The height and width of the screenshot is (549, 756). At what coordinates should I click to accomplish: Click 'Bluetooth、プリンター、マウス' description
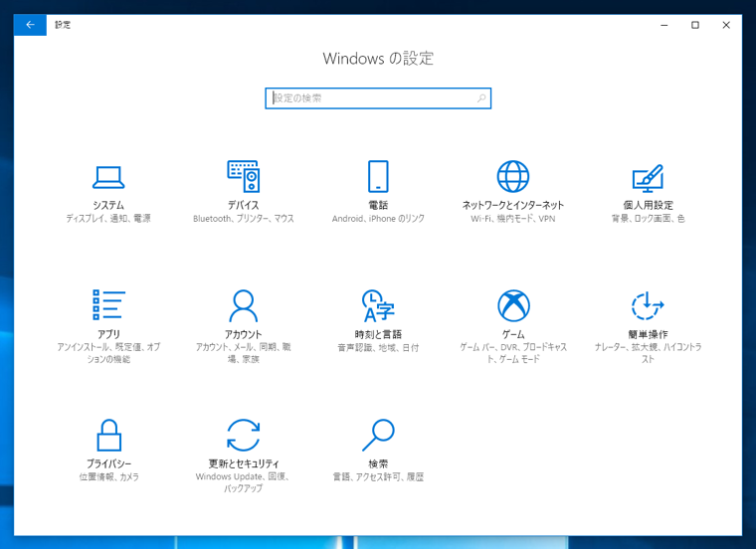244,219
